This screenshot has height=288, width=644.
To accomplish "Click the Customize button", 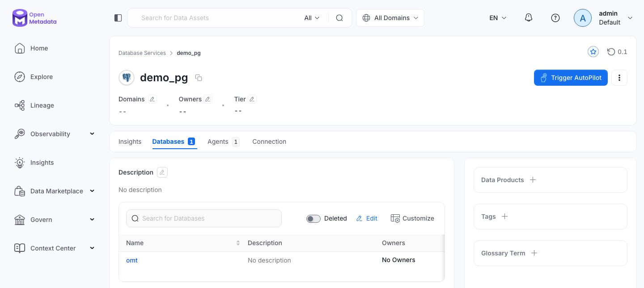I will 412,218.
